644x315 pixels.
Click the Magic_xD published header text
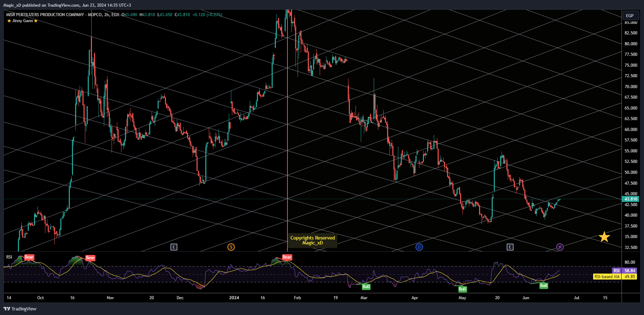67,5
